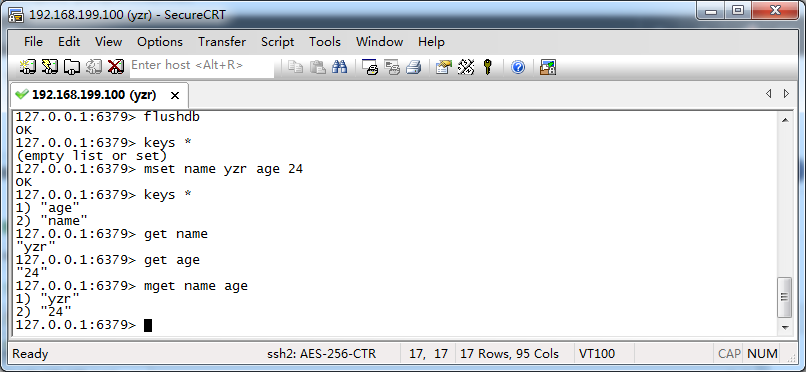The image size is (806, 372).
Task: Launch SecureFX from toolbar icon
Action: click(x=548, y=67)
